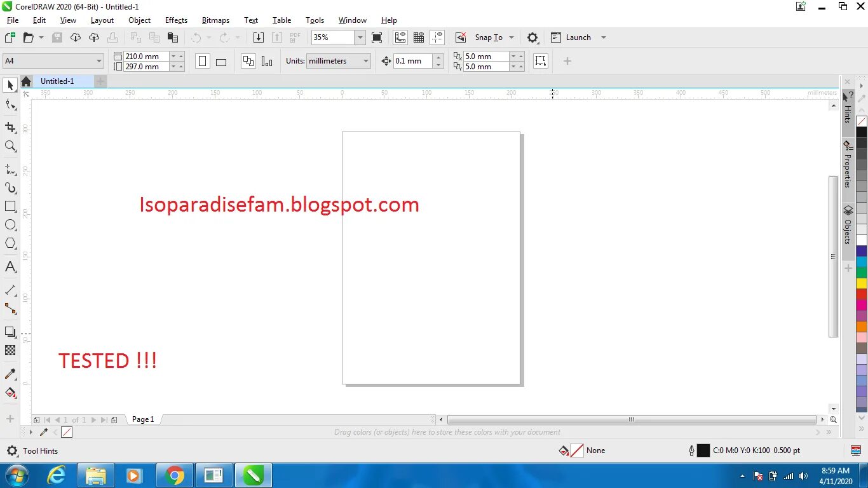Select the Freehand tool
This screenshot has height=488, width=868.
10,170
